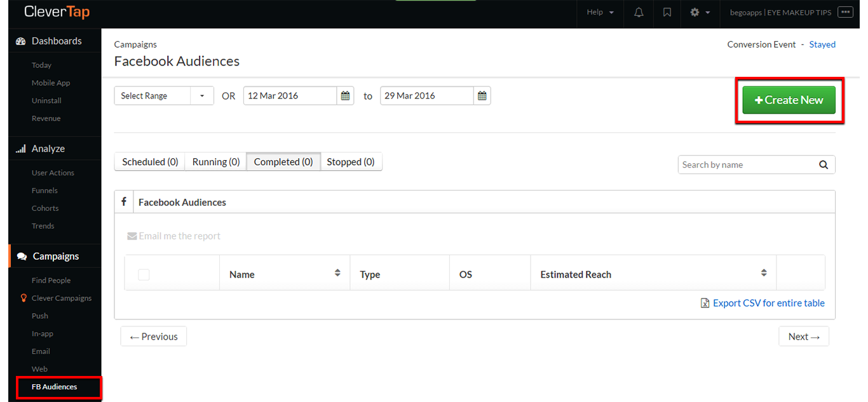This screenshot has width=868, height=402.
Task: Click Email me the report
Action: point(180,236)
